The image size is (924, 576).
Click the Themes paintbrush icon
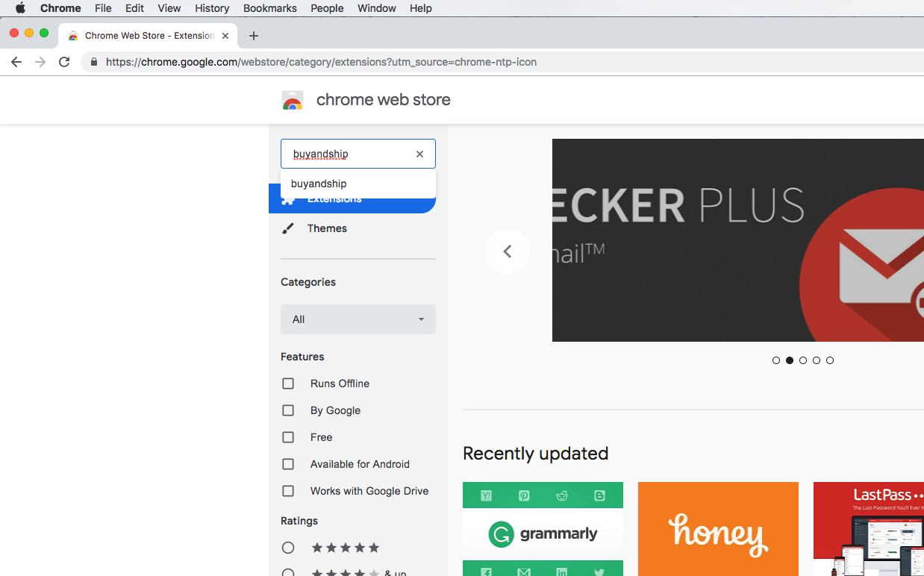[x=288, y=228]
